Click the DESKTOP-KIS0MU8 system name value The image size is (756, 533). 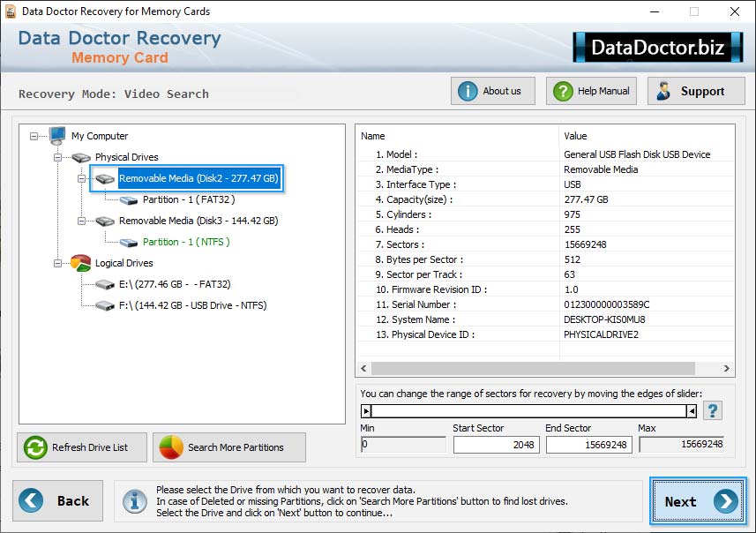(604, 319)
